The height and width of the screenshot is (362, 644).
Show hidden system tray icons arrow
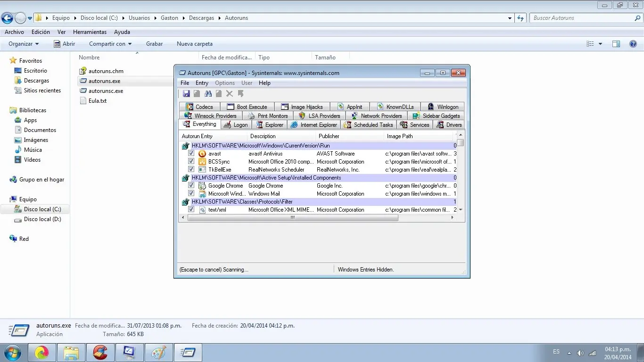click(569, 353)
